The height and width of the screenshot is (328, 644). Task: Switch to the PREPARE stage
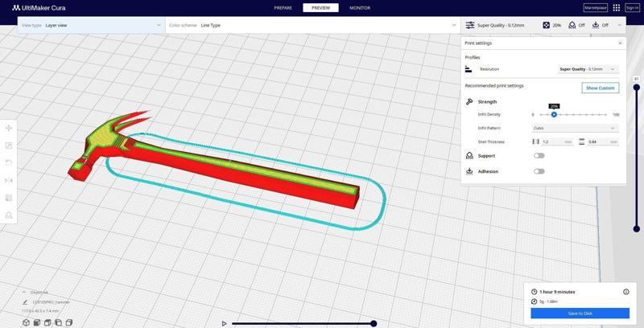click(x=283, y=8)
